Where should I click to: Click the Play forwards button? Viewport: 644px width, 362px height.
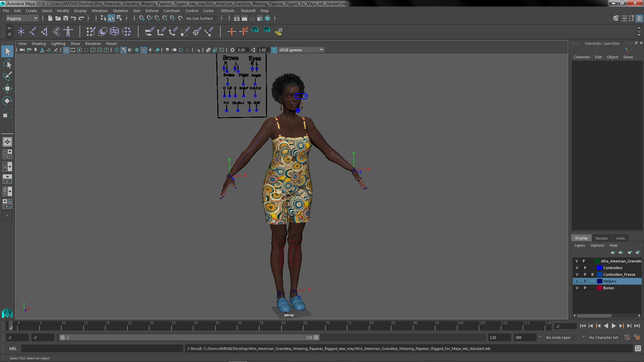click(613, 326)
